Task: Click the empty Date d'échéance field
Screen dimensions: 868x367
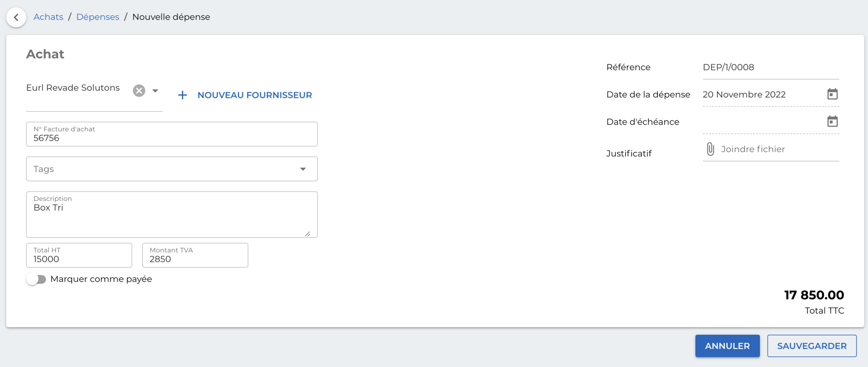Action: click(763, 123)
